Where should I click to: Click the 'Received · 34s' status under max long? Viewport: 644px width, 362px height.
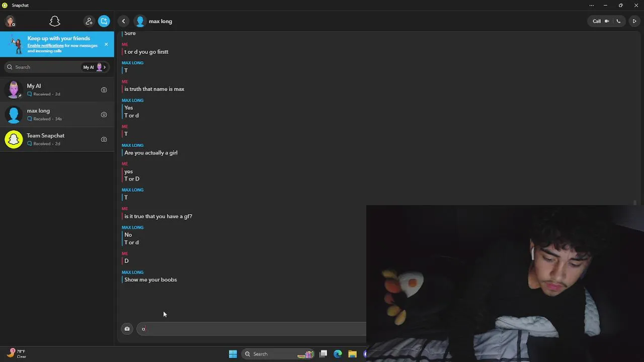[x=44, y=119]
